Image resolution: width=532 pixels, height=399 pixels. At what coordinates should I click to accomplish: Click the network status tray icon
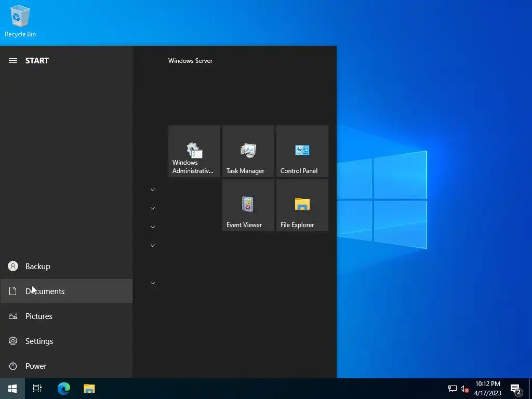point(453,389)
